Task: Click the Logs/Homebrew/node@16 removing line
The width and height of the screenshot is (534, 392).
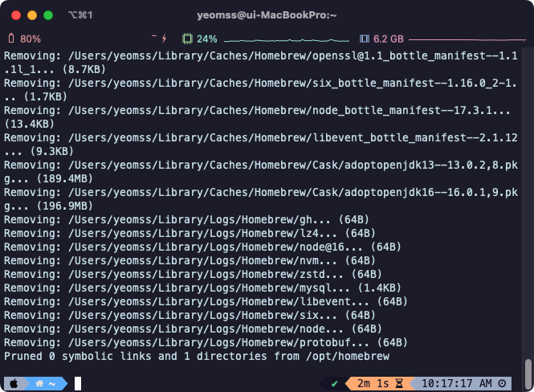Action: [202, 247]
